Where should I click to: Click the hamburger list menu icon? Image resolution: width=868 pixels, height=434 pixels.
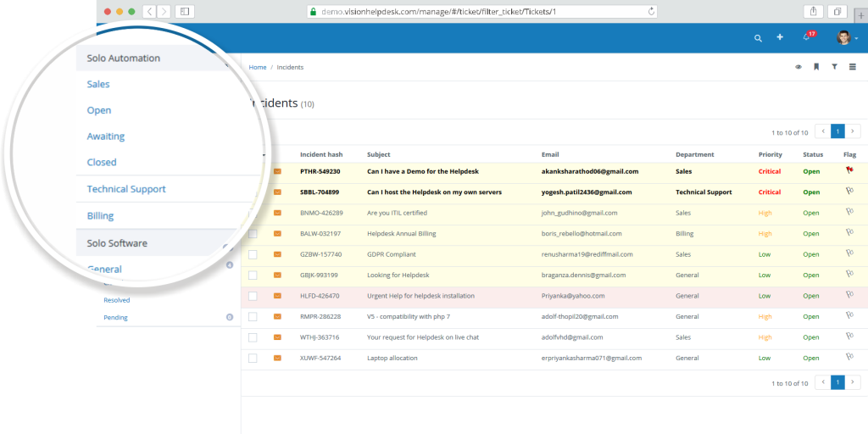coord(852,67)
